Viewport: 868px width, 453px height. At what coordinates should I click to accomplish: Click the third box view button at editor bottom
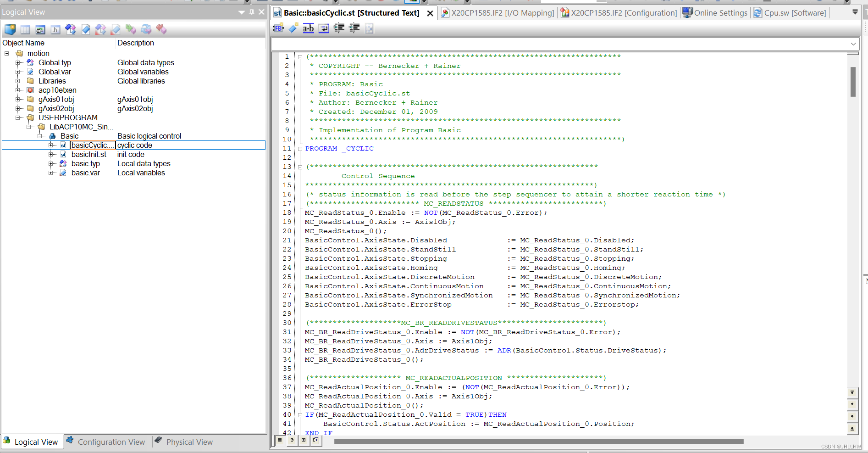304,440
